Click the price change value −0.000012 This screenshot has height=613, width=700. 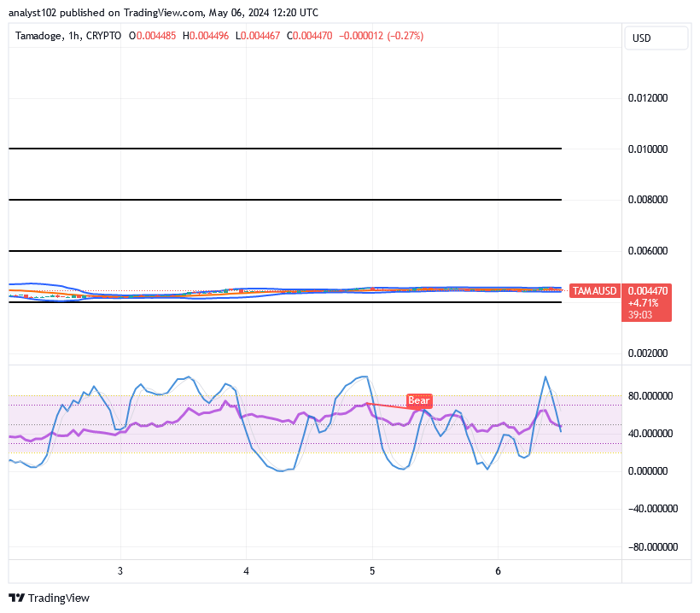(x=361, y=36)
